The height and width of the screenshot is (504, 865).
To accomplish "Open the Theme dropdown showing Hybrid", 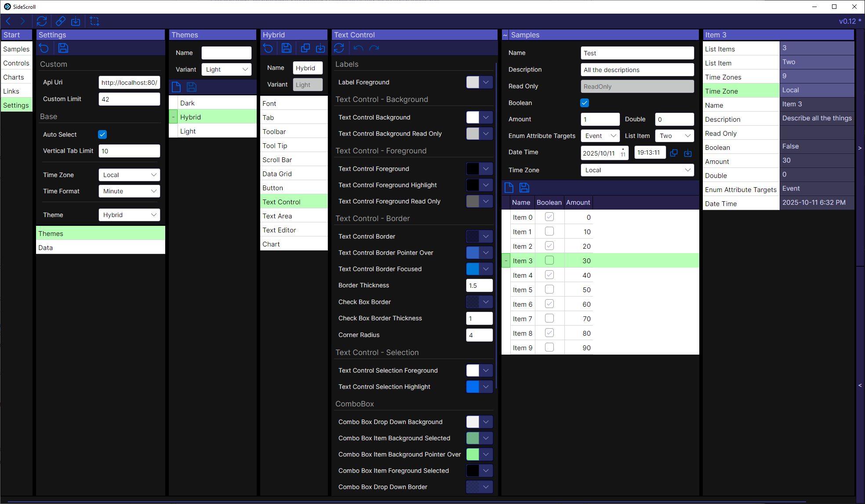I will pyautogui.click(x=129, y=215).
